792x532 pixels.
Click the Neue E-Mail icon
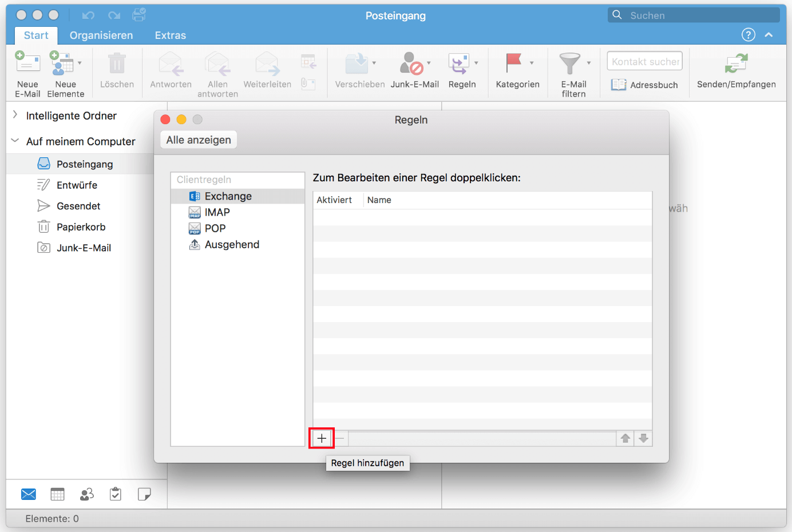(27, 64)
